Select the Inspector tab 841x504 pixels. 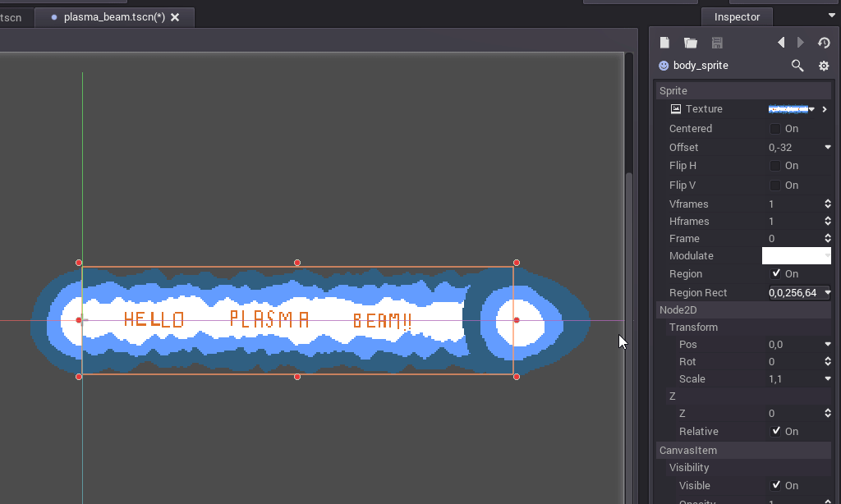pyautogui.click(x=737, y=17)
